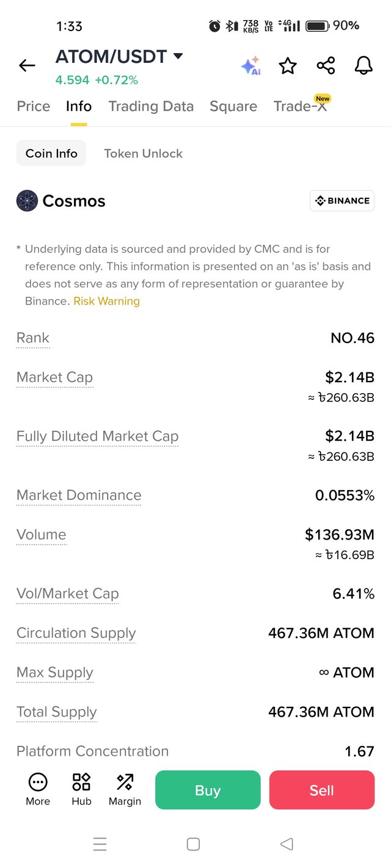391x868 pixels.
Task: Toggle the favorite star icon
Action: [288, 65]
